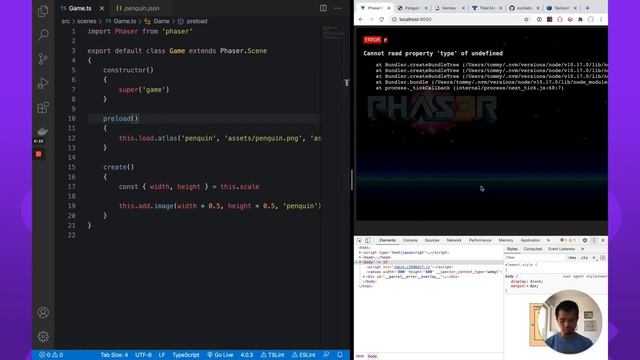Split the editor to the right
The height and width of the screenshot is (360, 640).
(323, 8)
